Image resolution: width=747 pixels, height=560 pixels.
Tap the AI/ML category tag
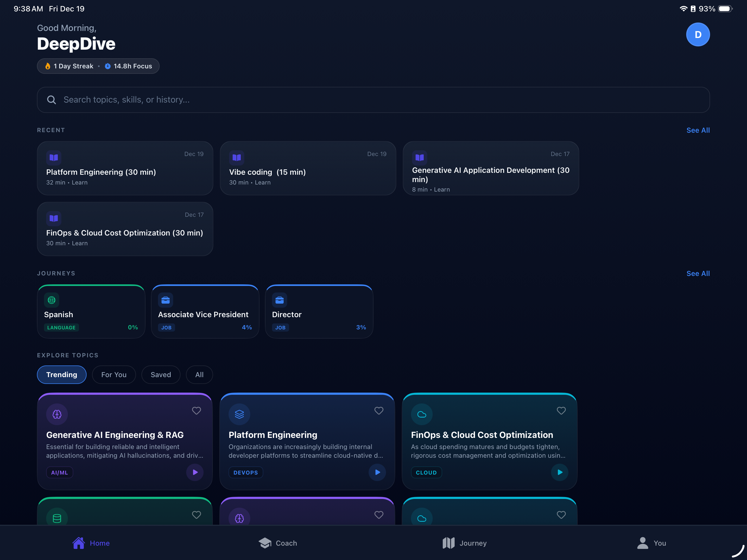coord(59,472)
